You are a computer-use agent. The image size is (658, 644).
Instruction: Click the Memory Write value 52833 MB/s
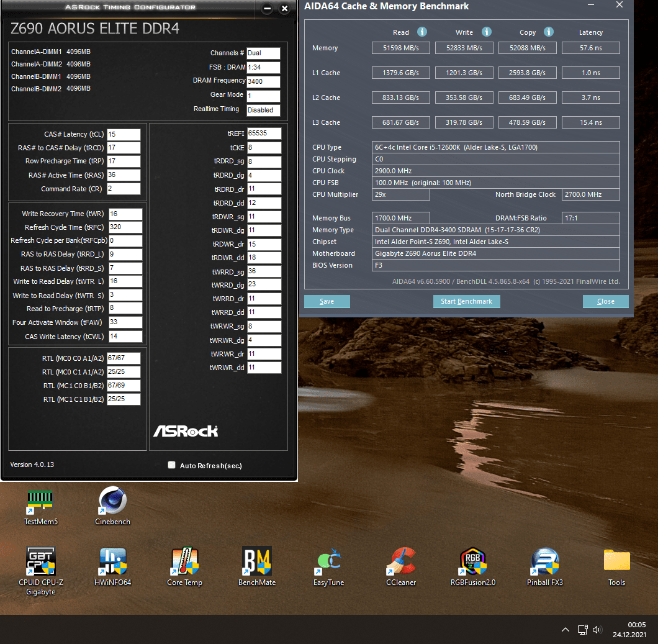[464, 48]
